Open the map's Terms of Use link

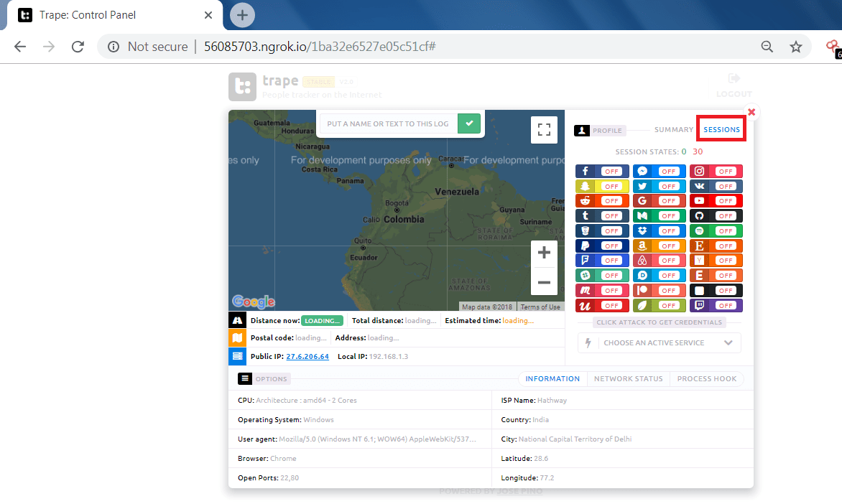point(540,307)
